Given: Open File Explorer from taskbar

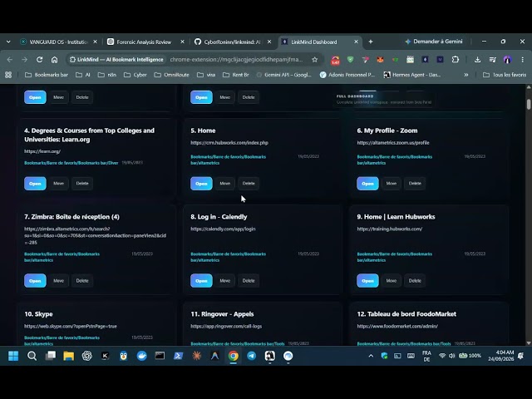Looking at the screenshot, I should [68, 356].
